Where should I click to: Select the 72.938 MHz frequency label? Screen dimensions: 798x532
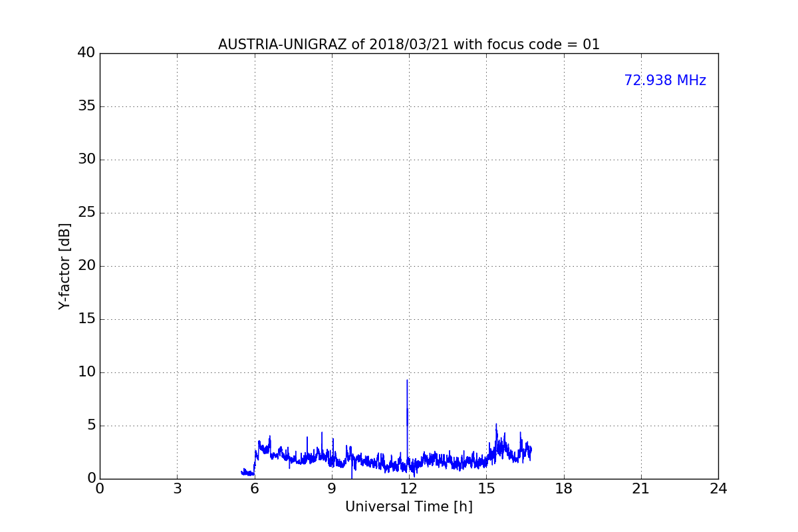point(665,80)
